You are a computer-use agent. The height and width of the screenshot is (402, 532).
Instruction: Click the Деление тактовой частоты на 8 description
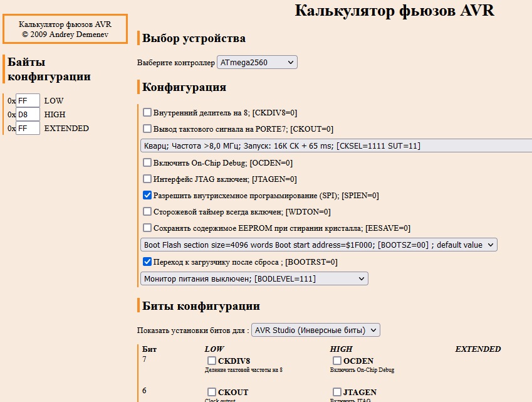244,370
